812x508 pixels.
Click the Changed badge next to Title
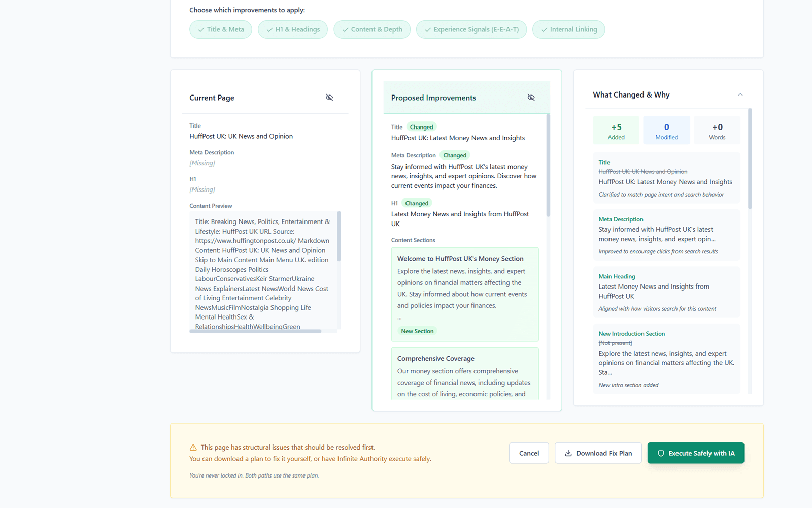(x=422, y=127)
